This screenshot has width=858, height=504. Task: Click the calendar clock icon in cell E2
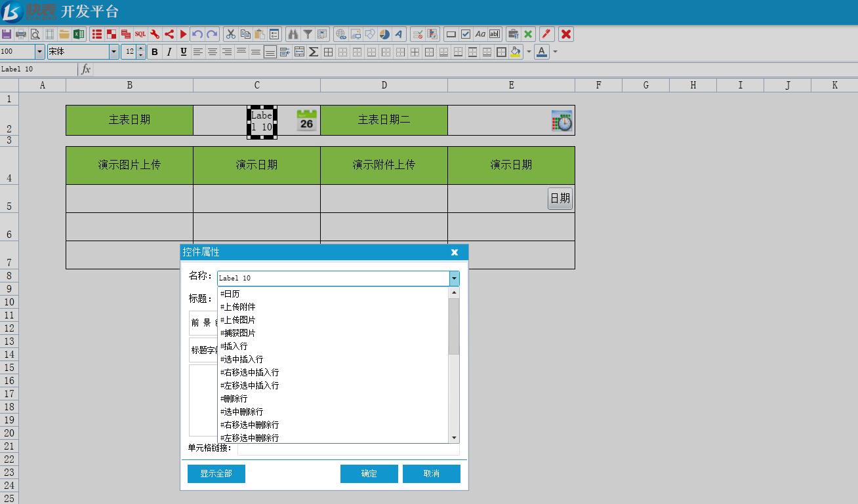(x=562, y=121)
